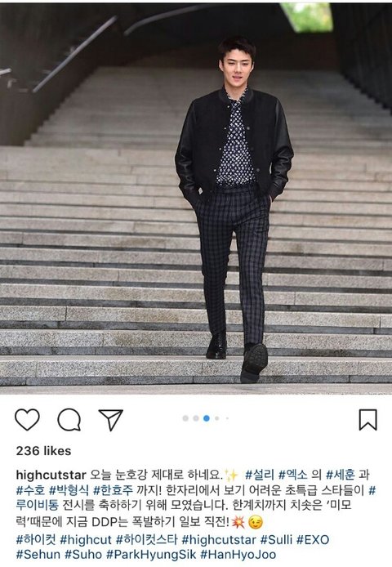Go to fourth carousel dot
Screen dimensions: 392x567
[x=217, y=418]
